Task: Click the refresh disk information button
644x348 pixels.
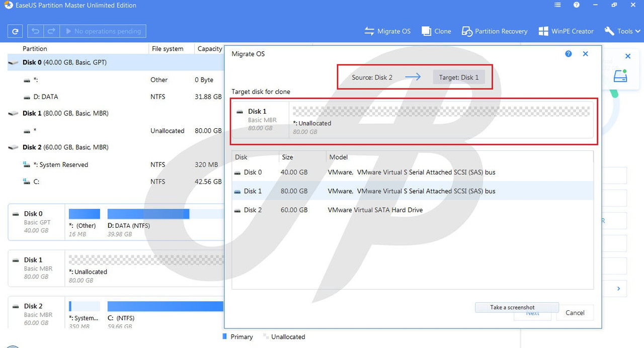Action: [15, 31]
